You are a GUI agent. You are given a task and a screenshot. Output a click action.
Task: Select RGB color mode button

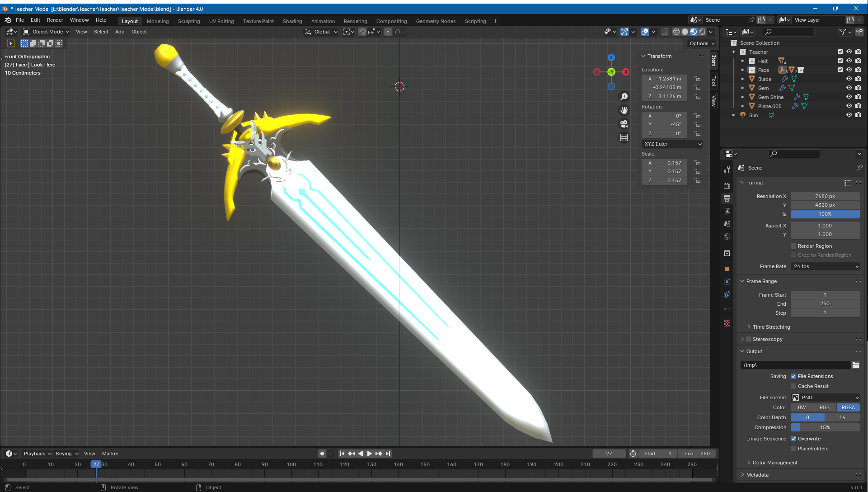tap(825, 407)
